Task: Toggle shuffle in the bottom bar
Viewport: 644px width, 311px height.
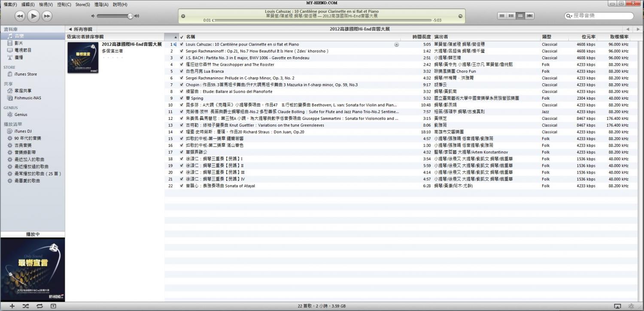Action: [x=26, y=306]
